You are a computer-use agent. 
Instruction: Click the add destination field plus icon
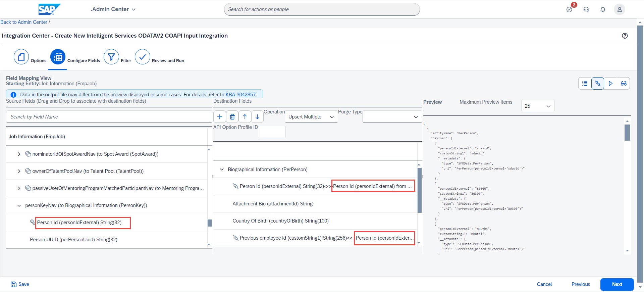(x=220, y=117)
